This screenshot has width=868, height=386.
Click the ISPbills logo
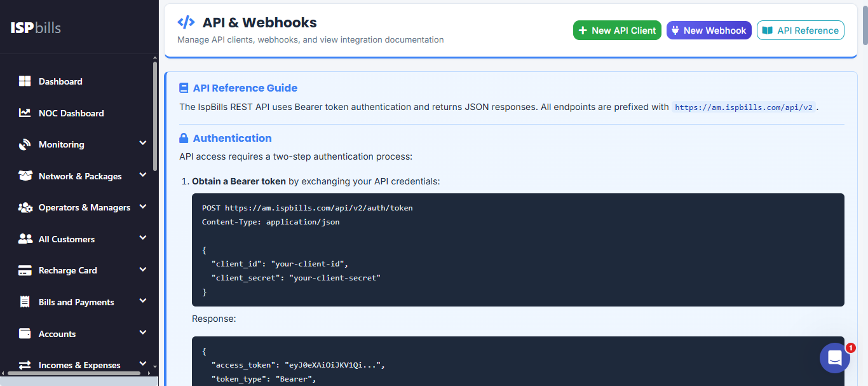click(35, 27)
